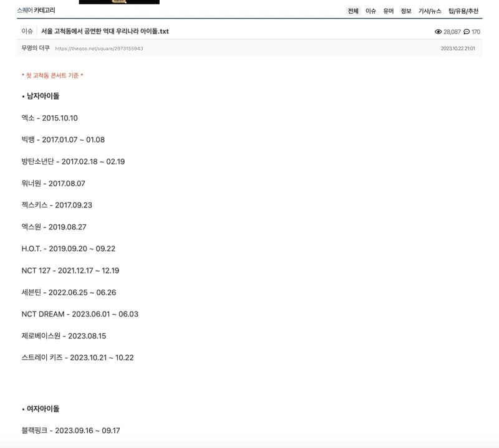
Task: Click the 제로베이스원 - 2023.08.15 line
Action: 64,336
